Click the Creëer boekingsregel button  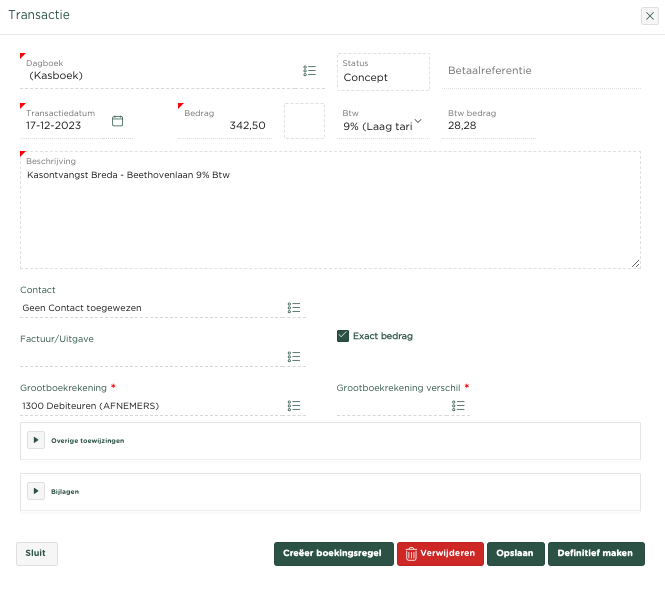point(333,553)
